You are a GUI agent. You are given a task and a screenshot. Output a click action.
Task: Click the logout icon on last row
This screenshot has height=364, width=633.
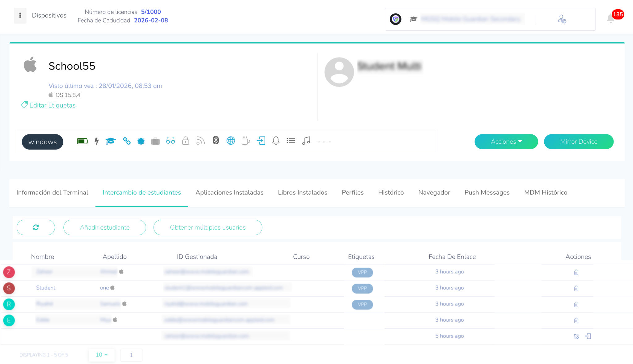588,336
